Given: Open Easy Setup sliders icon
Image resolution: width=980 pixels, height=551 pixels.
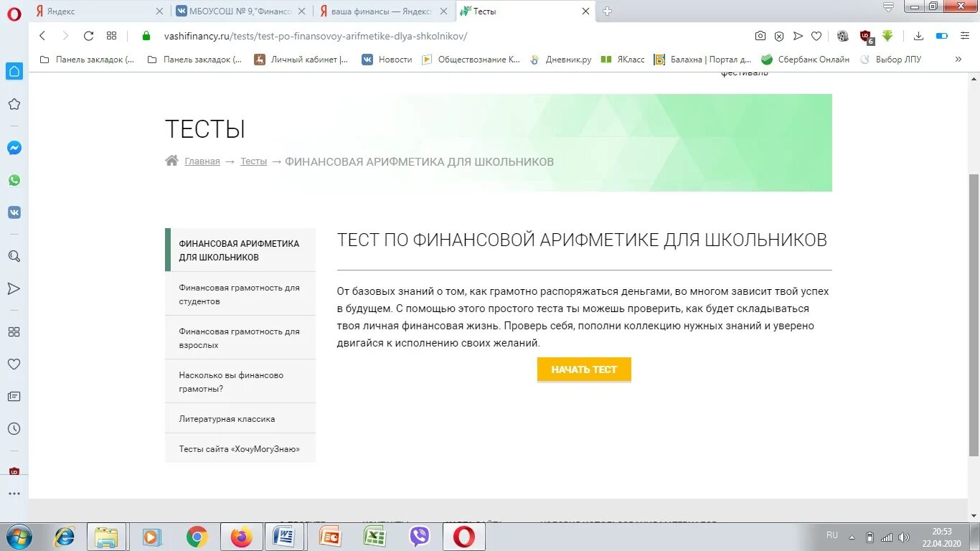Looking at the screenshot, I should 965,36.
